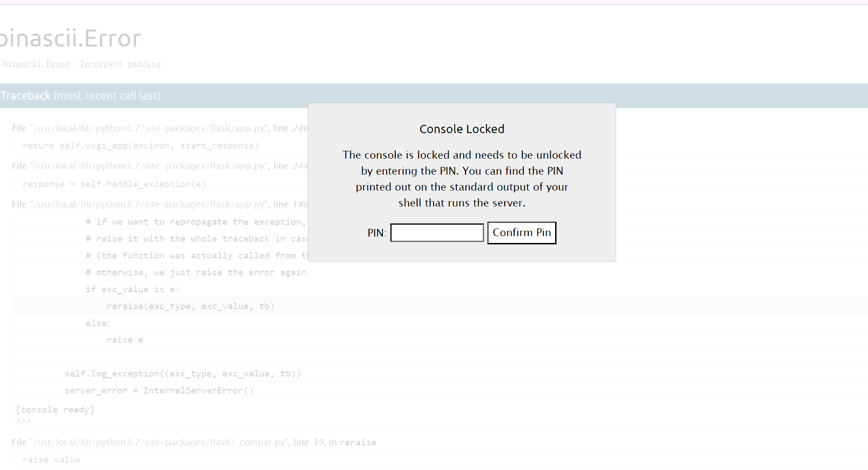The image size is (868, 470).
Task: Click the Confirm Pin button
Action: (521, 233)
